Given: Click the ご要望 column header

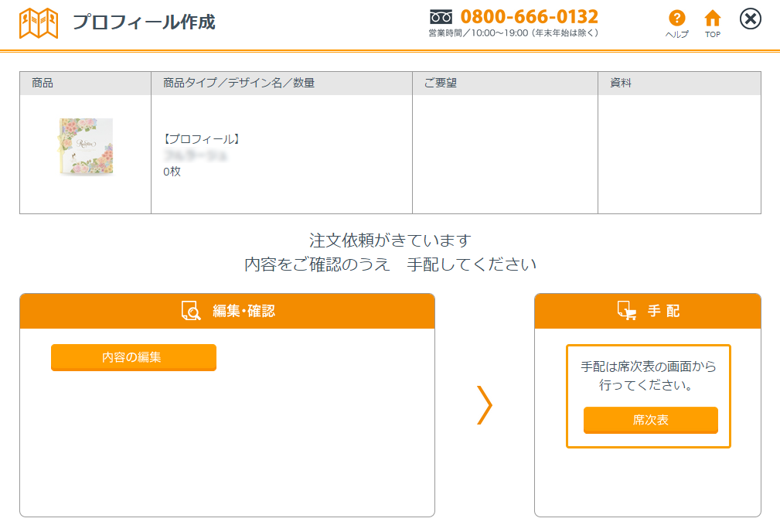Looking at the screenshot, I should (x=441, y=83).
